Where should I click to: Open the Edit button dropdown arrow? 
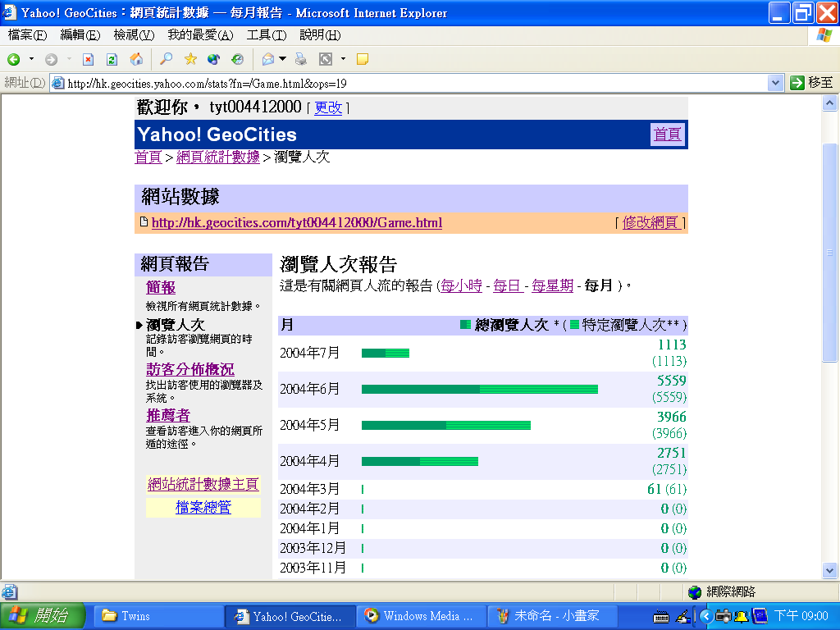coord(343,59)
